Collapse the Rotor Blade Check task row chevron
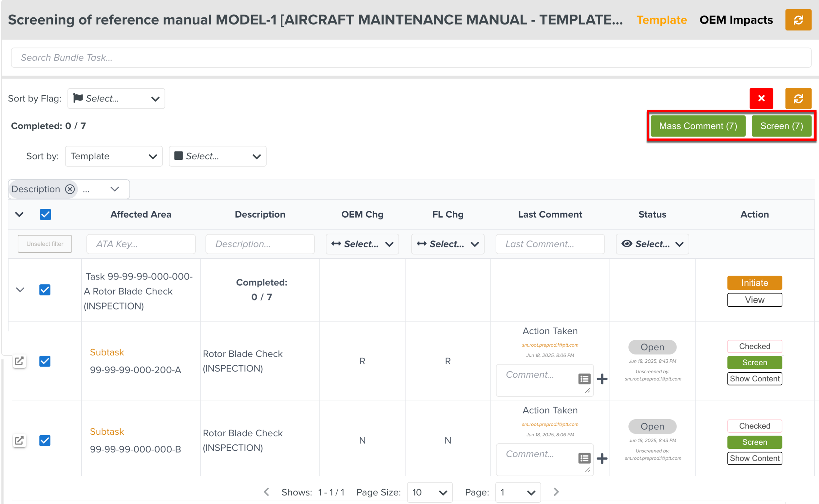 point(20,290)
